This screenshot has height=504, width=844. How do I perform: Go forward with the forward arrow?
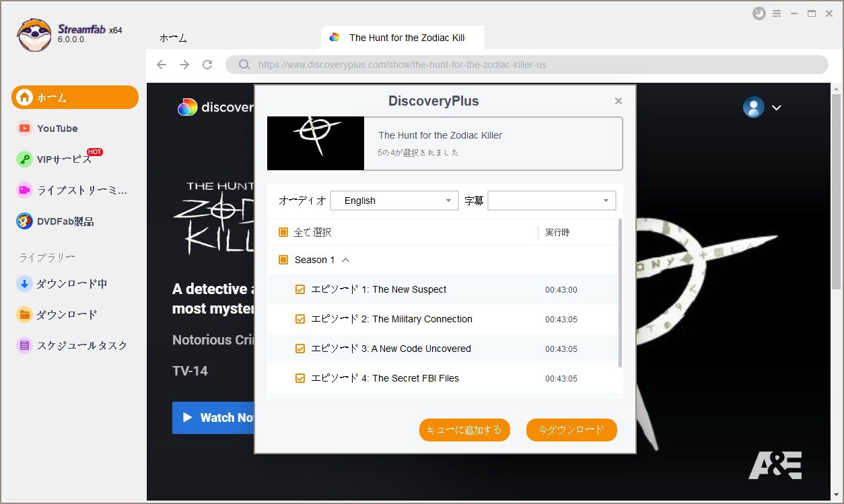point(184,65)
